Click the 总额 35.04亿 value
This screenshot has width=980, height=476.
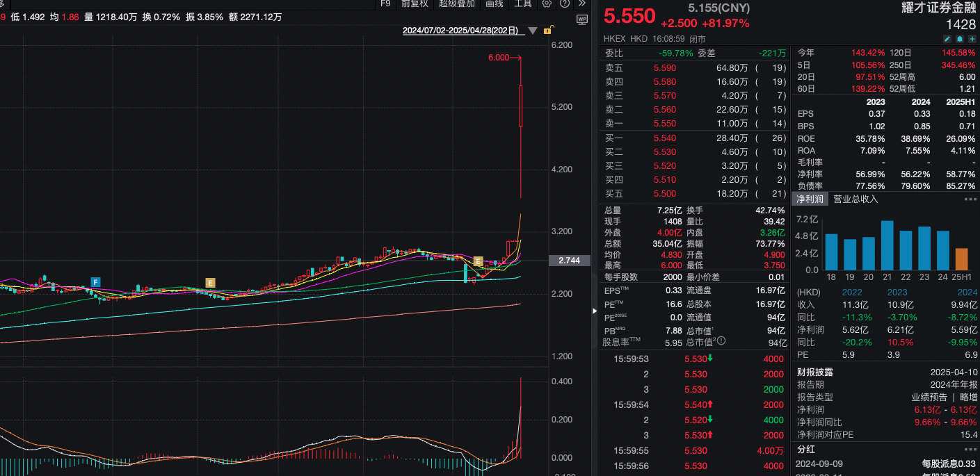668,244
